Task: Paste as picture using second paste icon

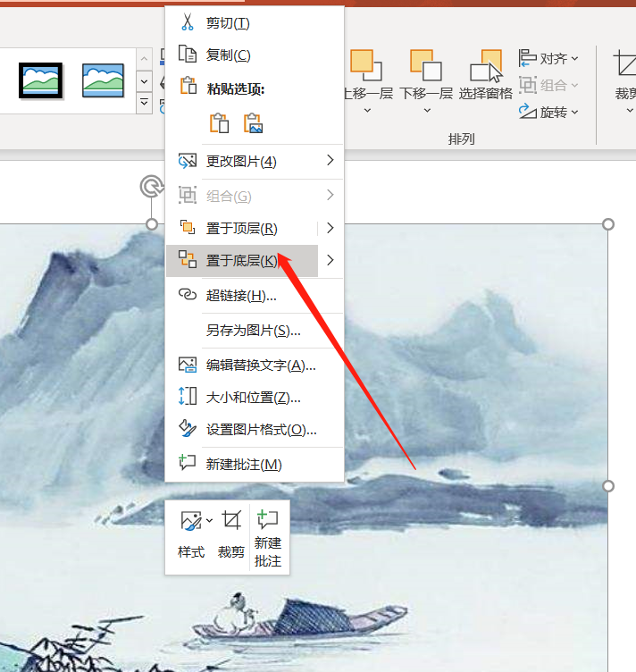Action: pyautogui.click(x=253, y=123)
